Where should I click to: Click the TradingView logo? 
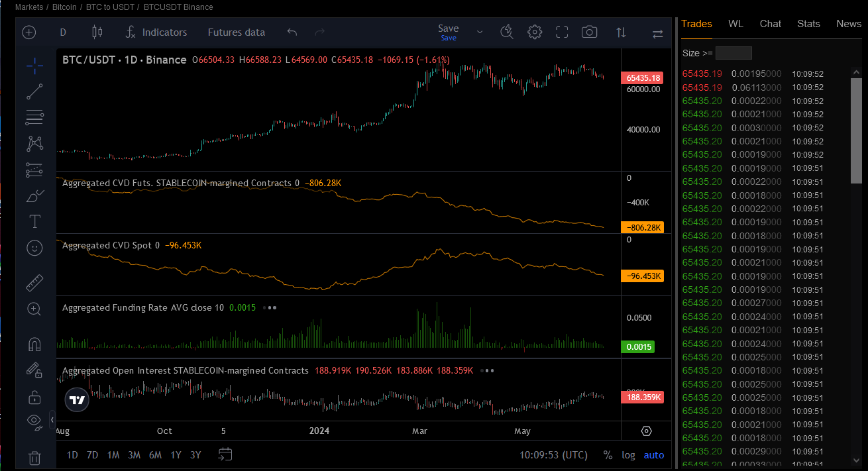click(78, 400)
